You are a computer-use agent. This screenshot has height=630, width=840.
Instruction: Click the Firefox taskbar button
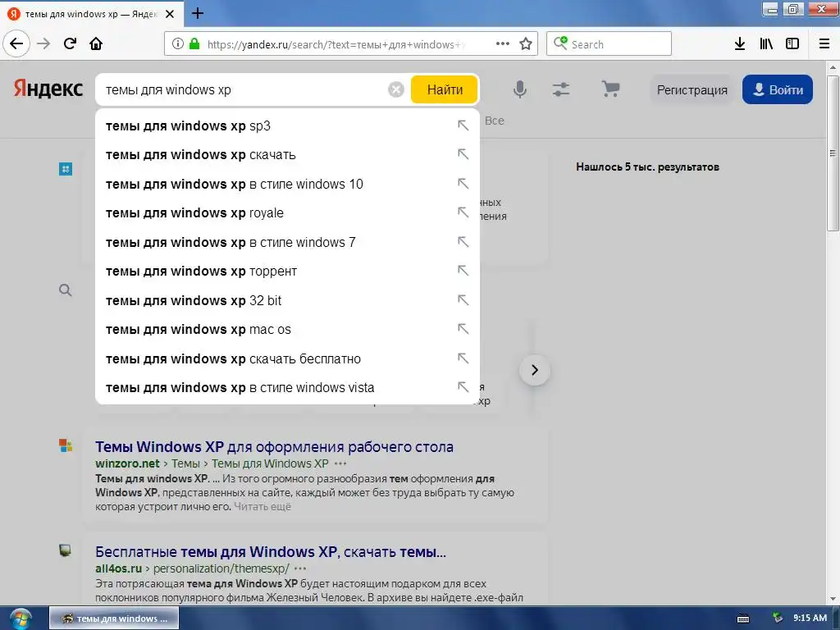[114, 619]
